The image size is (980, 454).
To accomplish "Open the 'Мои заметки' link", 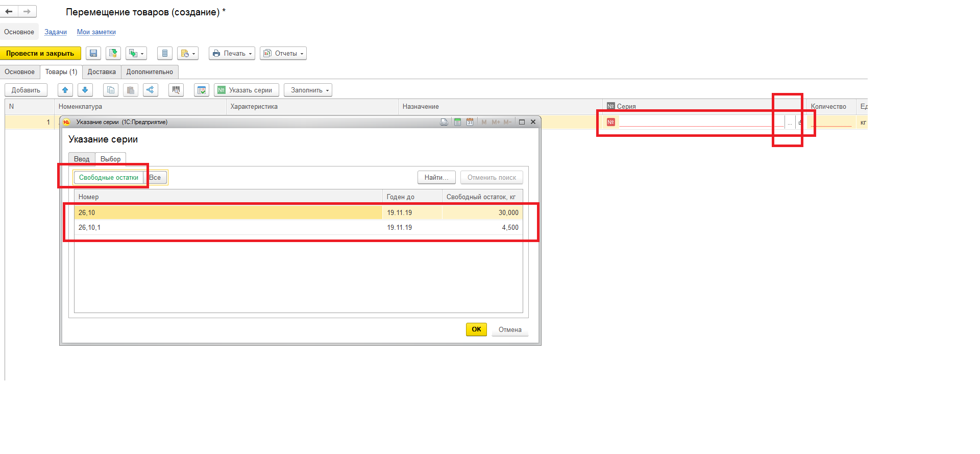I will point(96,32).
